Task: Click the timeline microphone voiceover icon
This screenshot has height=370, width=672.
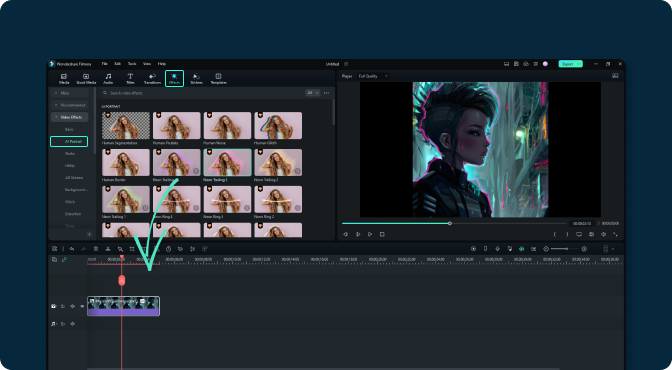Action: (498, 249)
